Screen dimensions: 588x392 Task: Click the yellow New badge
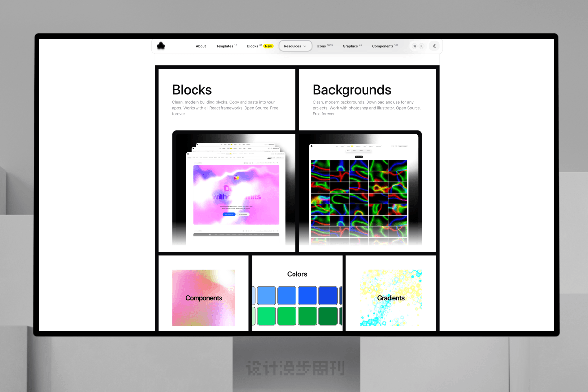268,46
